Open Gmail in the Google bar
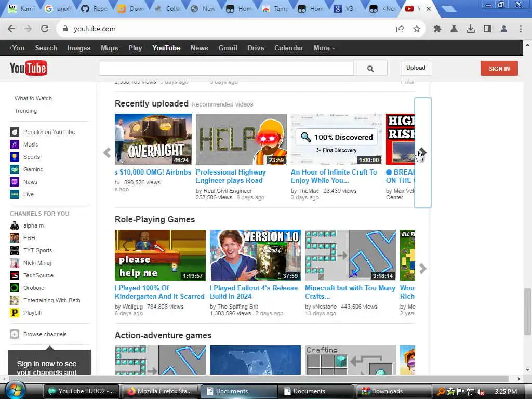532x399 pixels. click(x=228, y=48)
